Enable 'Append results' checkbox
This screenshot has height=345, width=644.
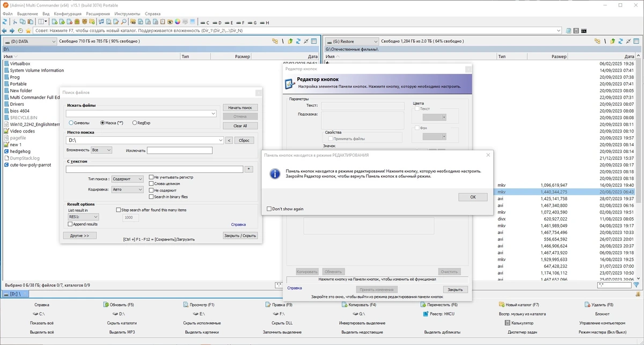click(70, 224)
